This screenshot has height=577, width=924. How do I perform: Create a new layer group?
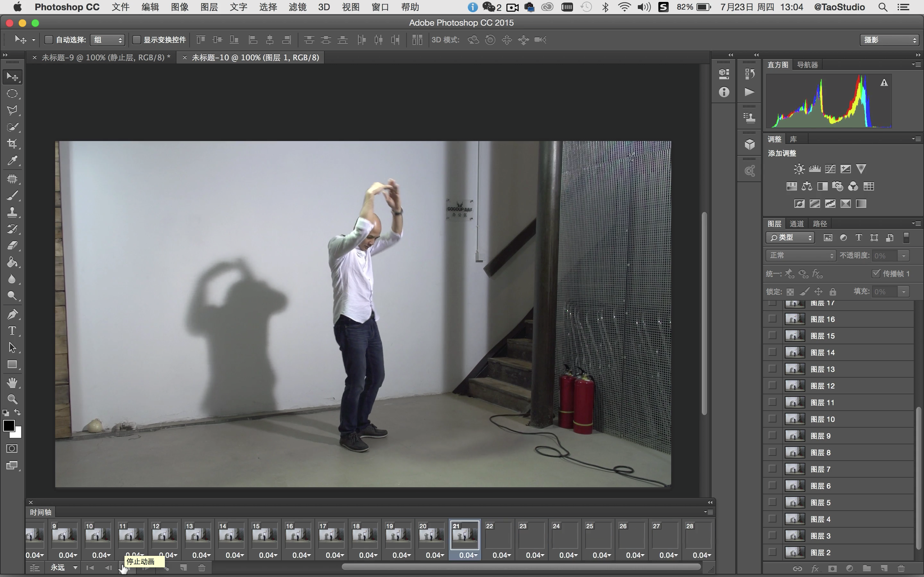pyautogui.click(x=866, y=568)
